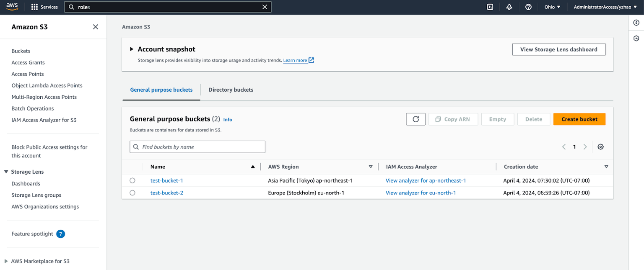Close the Amazon S3 navigation panel
Screen dimensions: 644x270
[96, 27]
